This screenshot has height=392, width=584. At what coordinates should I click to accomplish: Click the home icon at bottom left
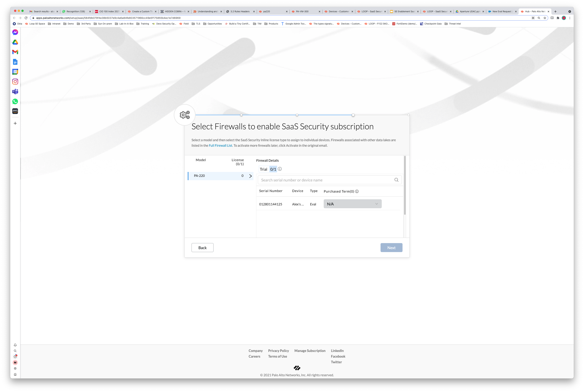coord(15,374)
